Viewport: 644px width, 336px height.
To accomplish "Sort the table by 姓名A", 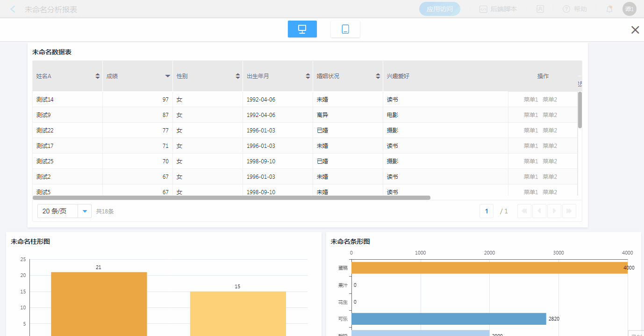I will [97, 76].
